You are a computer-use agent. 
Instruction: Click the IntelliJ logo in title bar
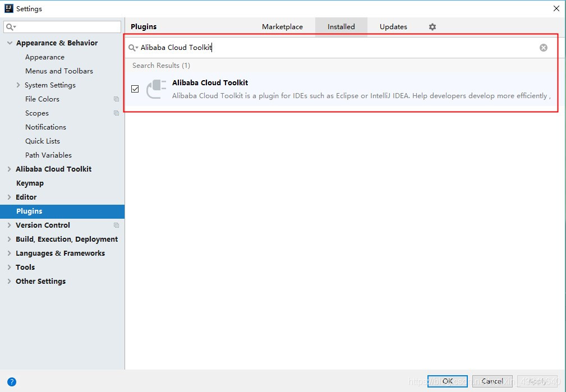8,8
